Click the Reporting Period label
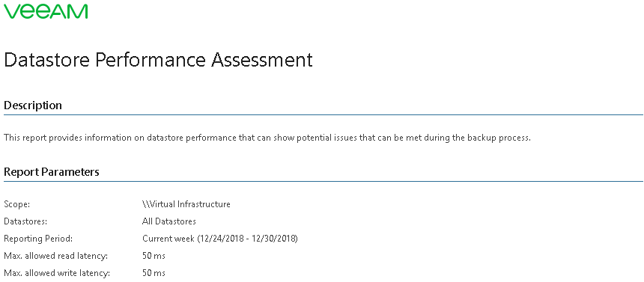Screen dimensions: 644x282 (x=38, y=239)
